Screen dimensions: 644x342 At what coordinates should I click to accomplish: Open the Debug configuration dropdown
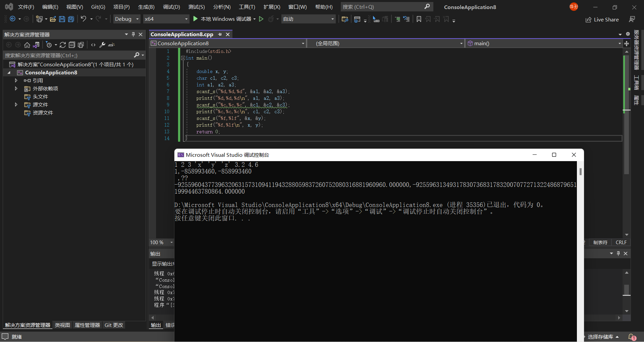pyautogui.click(x=127, y=19)
